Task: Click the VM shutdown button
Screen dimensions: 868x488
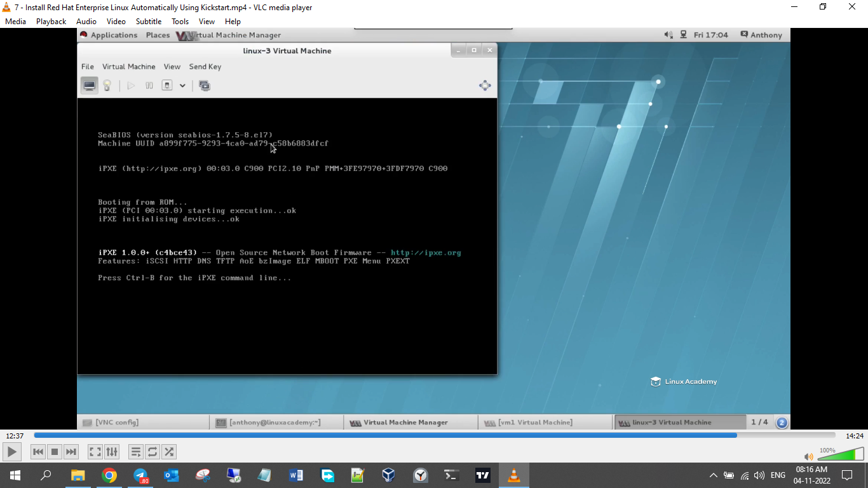Action: coord(167,85)
